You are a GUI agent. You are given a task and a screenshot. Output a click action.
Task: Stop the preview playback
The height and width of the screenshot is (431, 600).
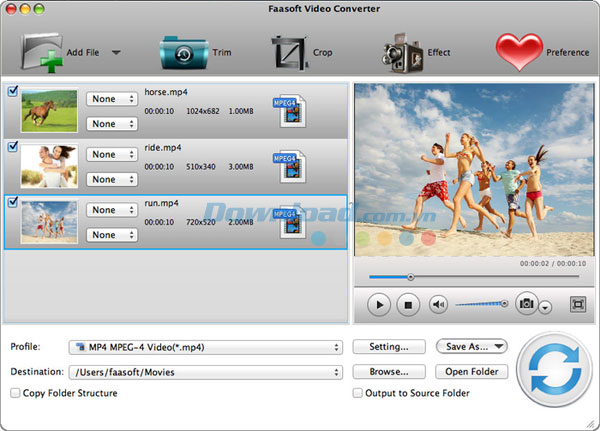(x=408, y=305)
